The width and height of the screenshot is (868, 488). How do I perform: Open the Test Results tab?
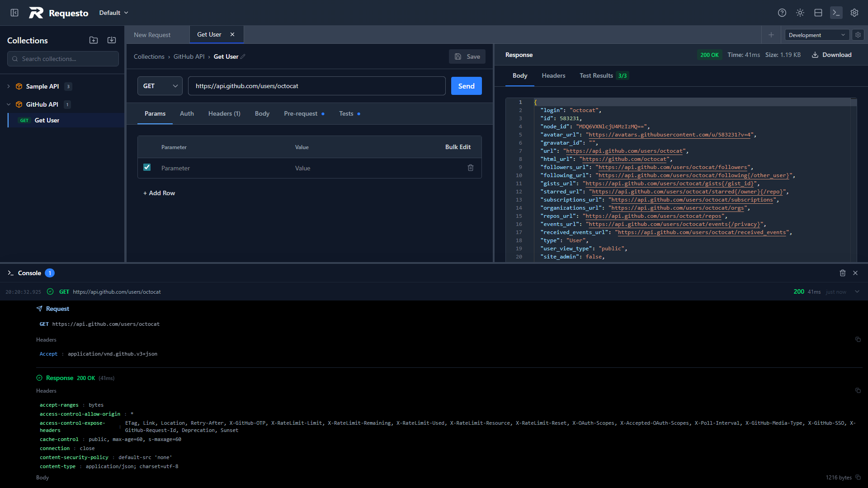click(604, 75)
